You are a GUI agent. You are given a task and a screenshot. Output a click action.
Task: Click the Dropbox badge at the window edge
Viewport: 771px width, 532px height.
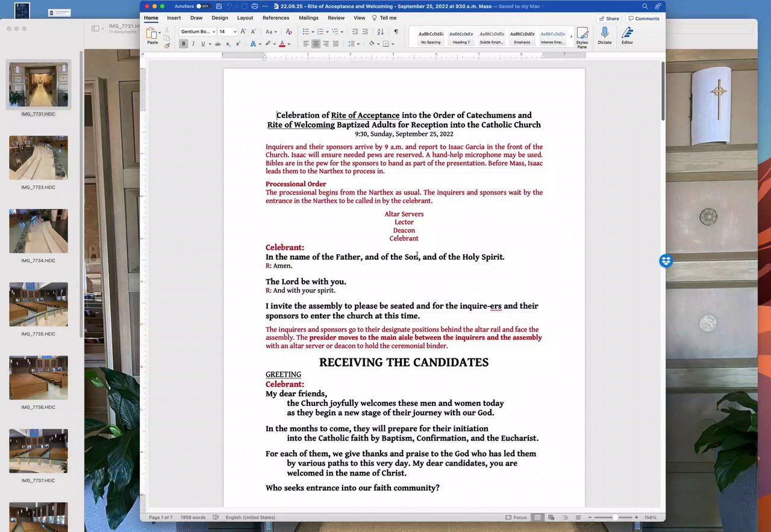point(666,261)
